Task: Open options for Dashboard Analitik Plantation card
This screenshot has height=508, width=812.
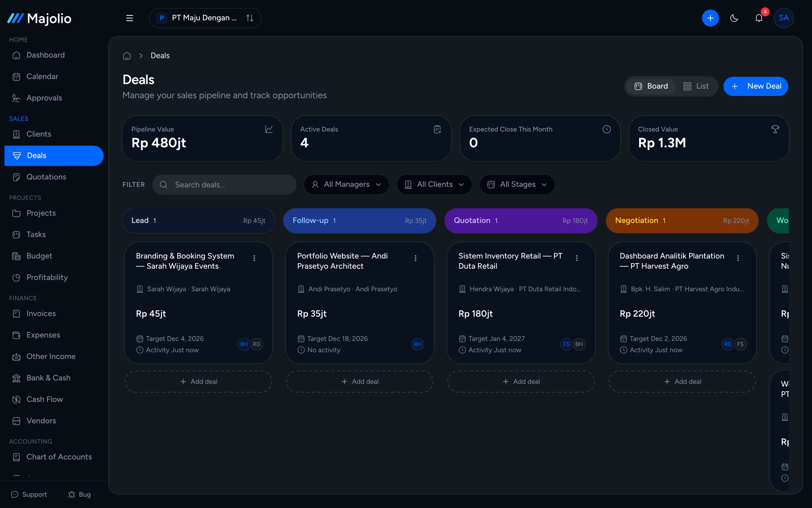Action: pyautogui.click(x=738, y=258)
